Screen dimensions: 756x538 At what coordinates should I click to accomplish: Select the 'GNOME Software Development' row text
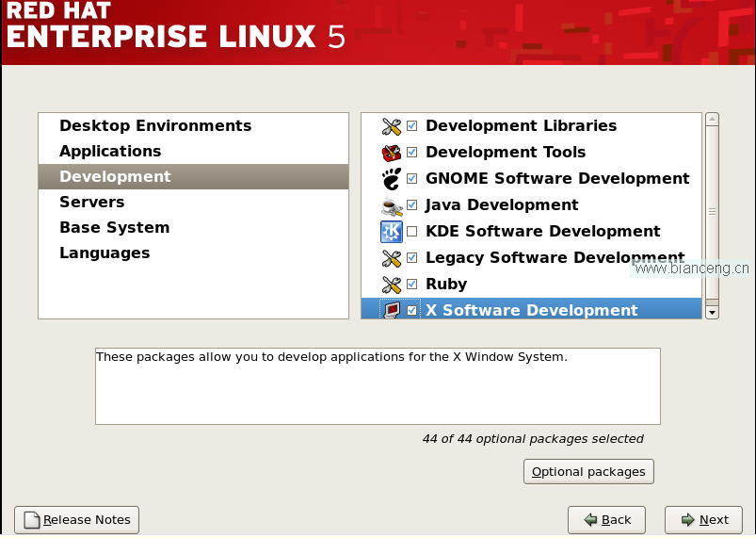click(x=557, y=178)
